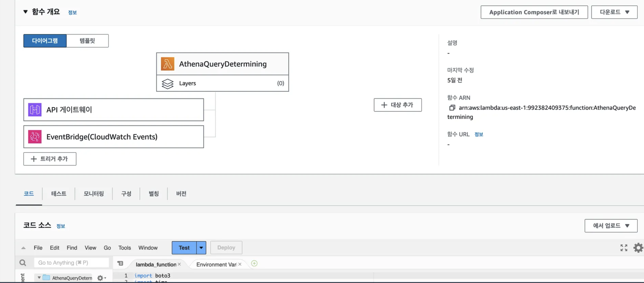Viewport: 644px width, 283px height.
Task: Expand the AthenaQueryDetermining folder tree arrow
Action: (39, 277)
